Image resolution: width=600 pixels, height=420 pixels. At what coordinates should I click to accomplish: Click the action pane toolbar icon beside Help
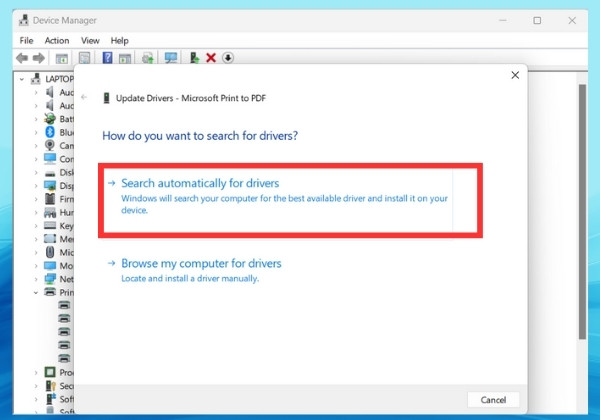[125, 58]
